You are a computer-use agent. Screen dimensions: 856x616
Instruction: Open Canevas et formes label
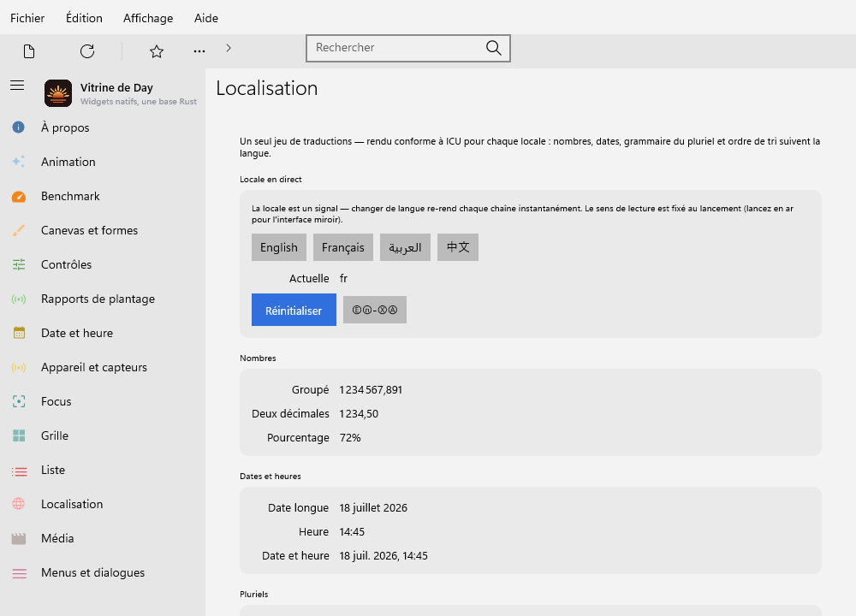click(90, 230)
